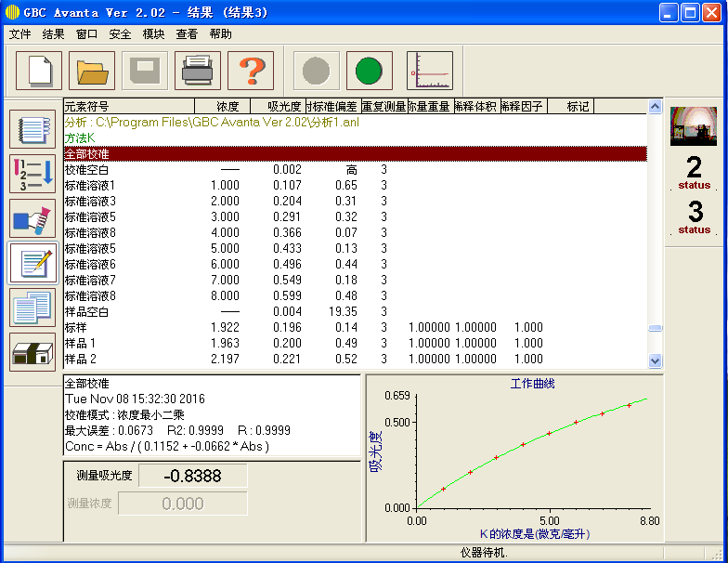
Task: Select the 标样 row
Action: click(355, 327)
